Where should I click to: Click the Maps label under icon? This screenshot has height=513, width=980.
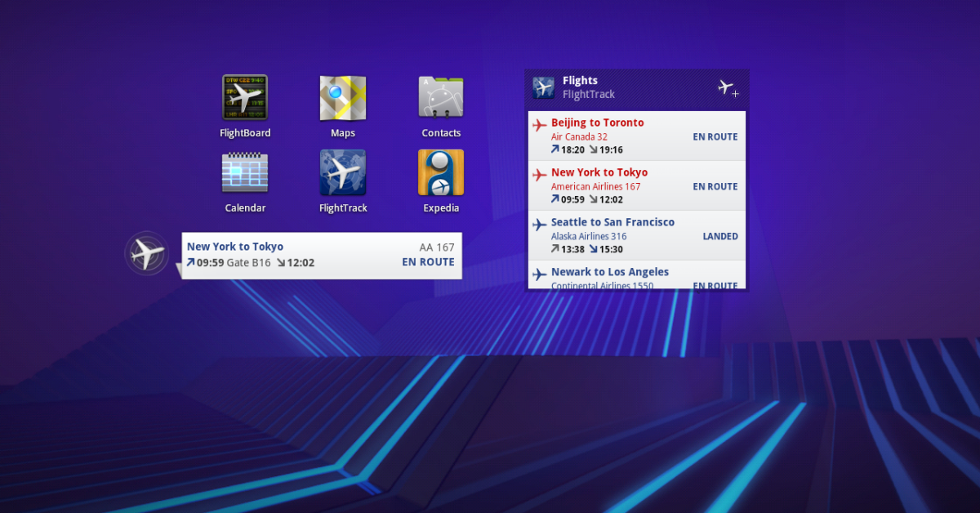point(343,133)
